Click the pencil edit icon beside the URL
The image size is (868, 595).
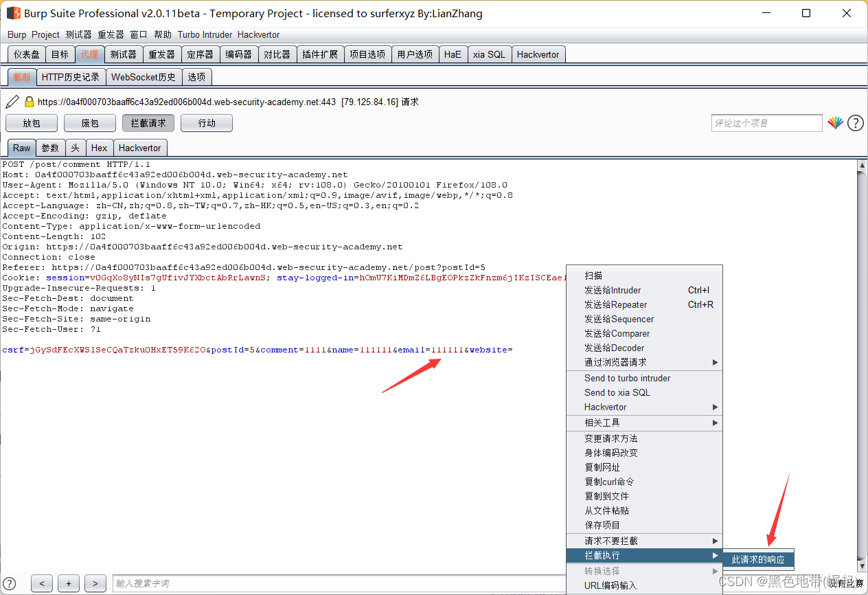point(12,102)
